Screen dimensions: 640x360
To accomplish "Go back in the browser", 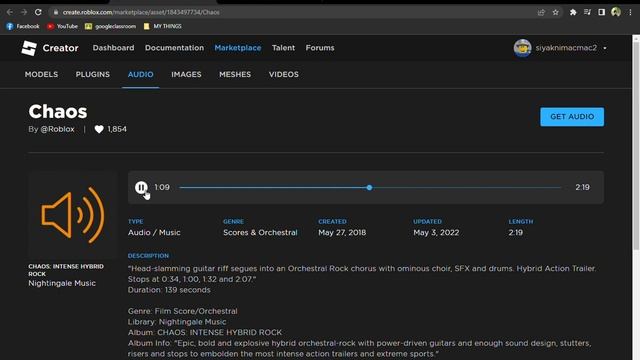I will (x=10, y=12).
